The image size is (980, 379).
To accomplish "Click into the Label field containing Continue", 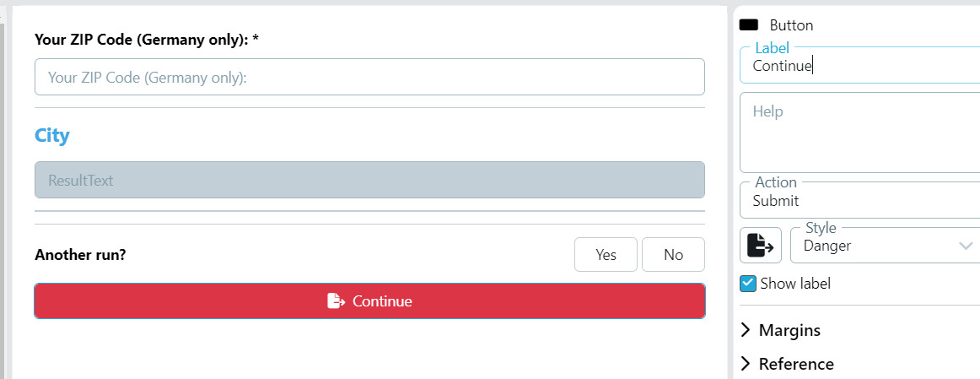I will [x=860, y=66].
